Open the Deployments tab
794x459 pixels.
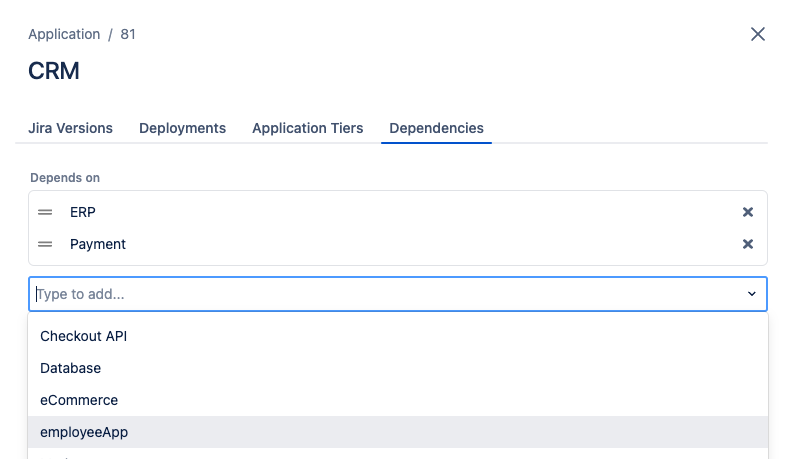click(x=182, y=128)
